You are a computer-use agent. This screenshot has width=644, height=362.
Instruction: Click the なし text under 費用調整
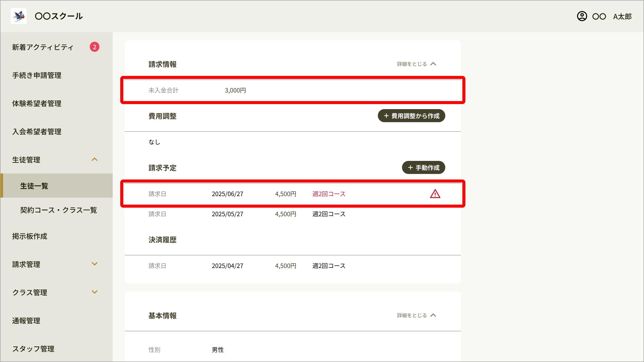click(x=154, y=142)
